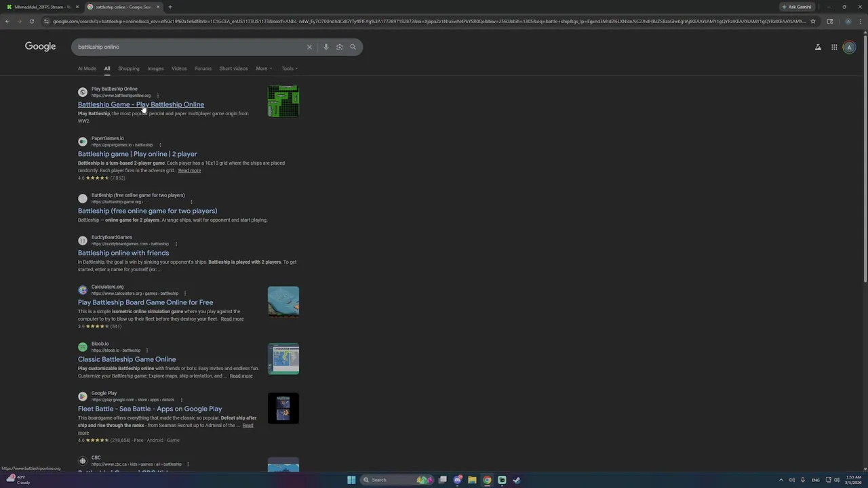Close the MhmedAdel_20FPS Stream tab
This screenshot has height=488, width=868.
(x=77, y=7)
